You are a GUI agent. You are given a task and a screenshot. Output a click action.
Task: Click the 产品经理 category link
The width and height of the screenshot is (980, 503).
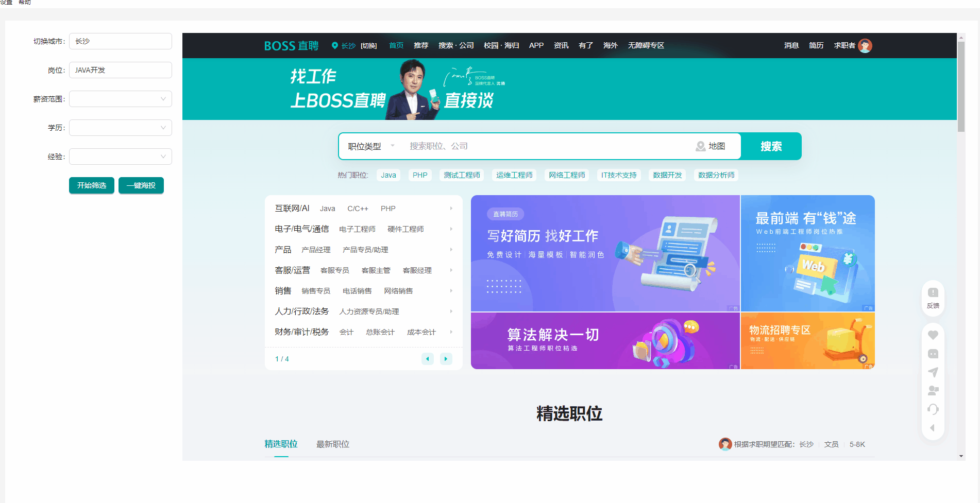[316, 250]
